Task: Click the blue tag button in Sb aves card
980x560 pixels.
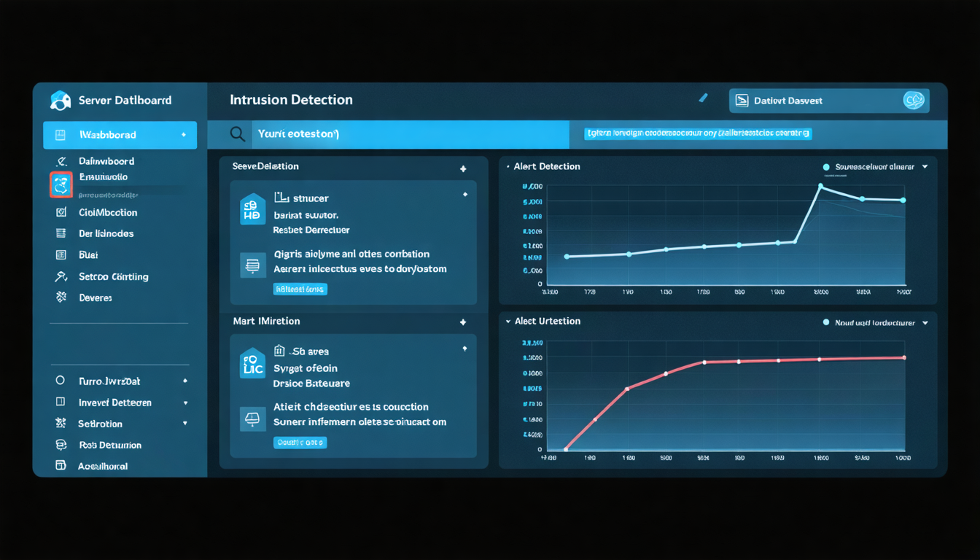Action: (300, 442)
